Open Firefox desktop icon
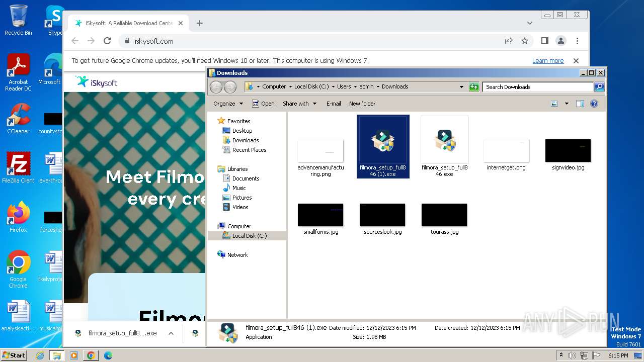Image resolution: width=644 pixels, height=362 pixels. point(18,217)
